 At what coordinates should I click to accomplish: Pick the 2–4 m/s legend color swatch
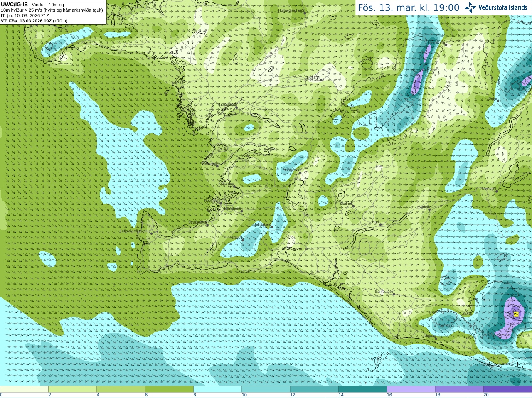coord(72,389)
